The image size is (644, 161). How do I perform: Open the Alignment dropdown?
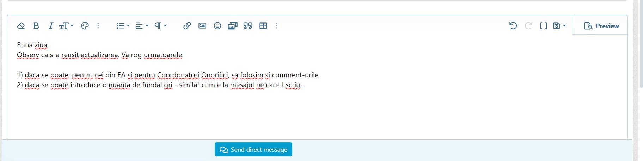coord(142,26)
